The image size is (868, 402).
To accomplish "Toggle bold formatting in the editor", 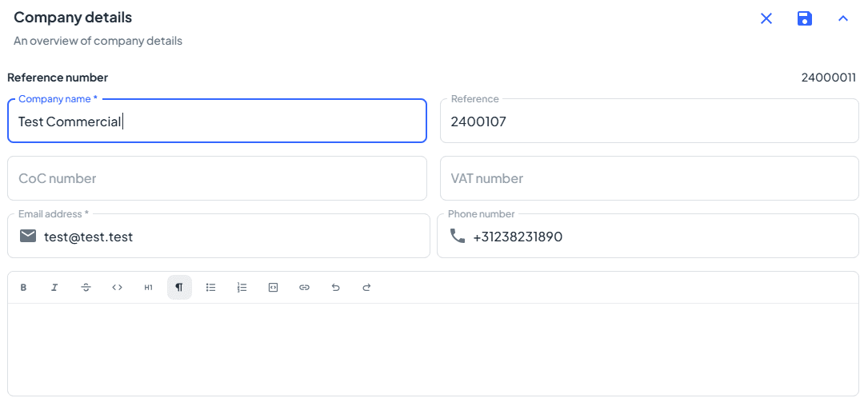I will tap(24, 288).
